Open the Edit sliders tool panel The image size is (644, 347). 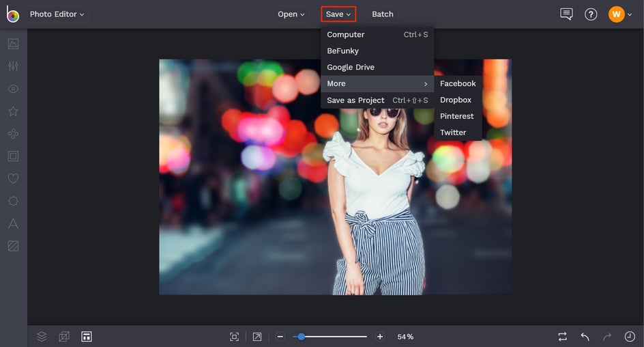(13, 66)
